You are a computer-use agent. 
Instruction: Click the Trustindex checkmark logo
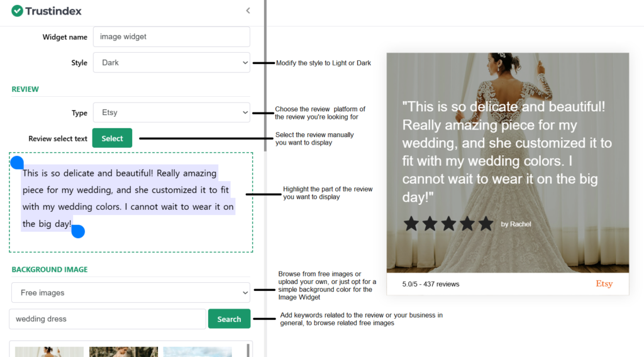pyautogui.click(x=17, y=11)
